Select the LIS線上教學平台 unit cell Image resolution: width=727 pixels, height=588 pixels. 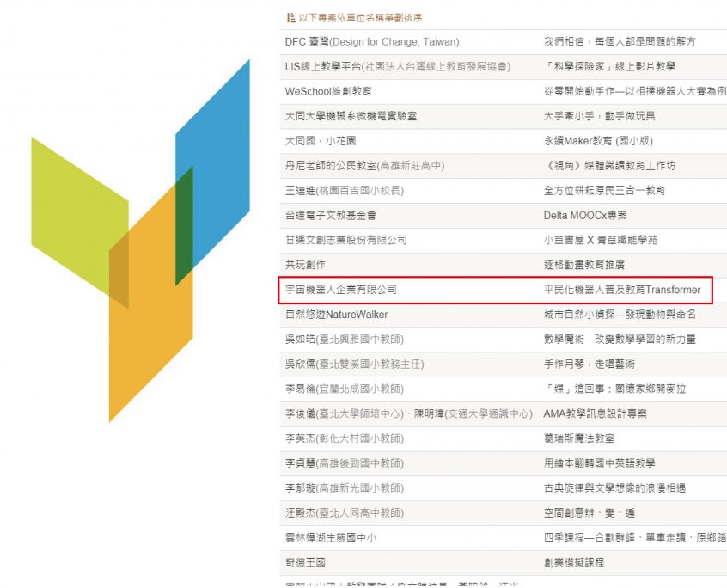pos(397,67)
